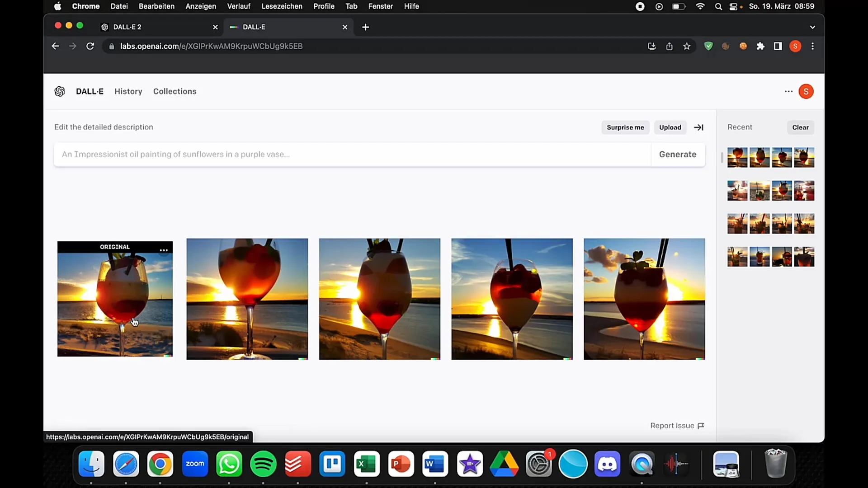The height and width of the screenshot is (488, 868).
Task: Select the second generated sunset cocktail image
Action: click(379, 299)
